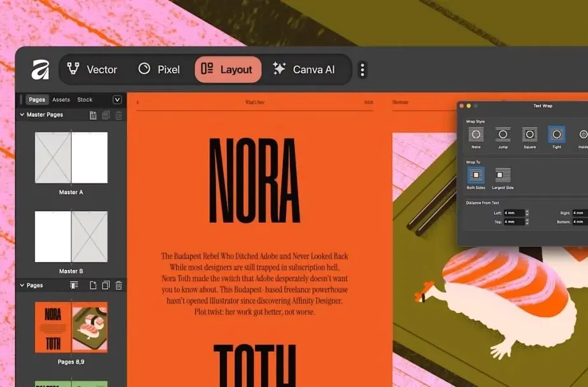Image resolution: width=588 pixels, height=387 pixels.
Task: Collapse the Master Pages section
Action: pos(22,115)
